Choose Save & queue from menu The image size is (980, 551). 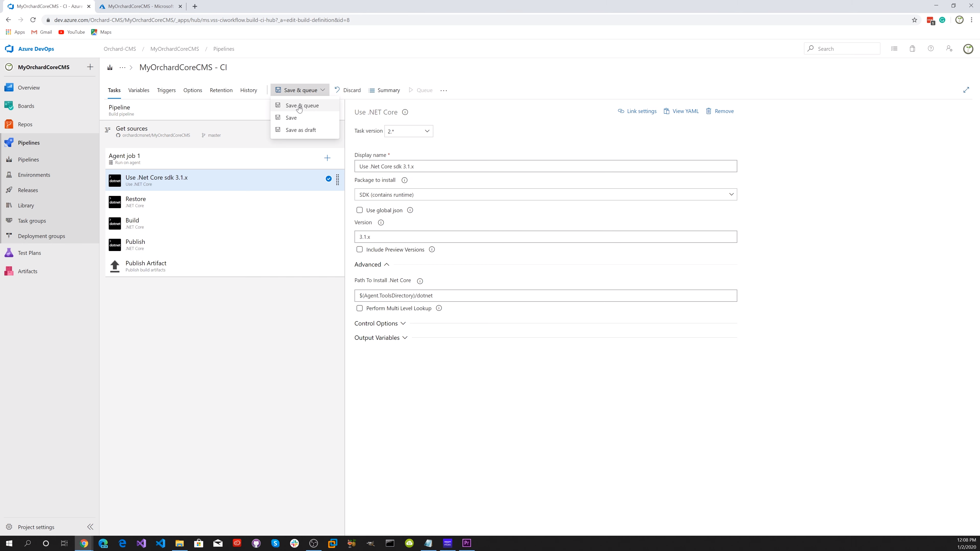pyautogui.click(x=305, y=105)
